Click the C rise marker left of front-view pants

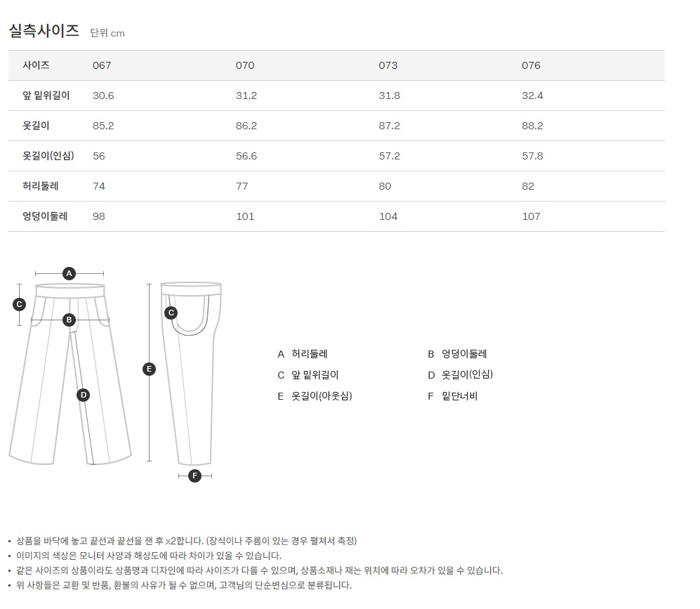[x=20, y=304]
